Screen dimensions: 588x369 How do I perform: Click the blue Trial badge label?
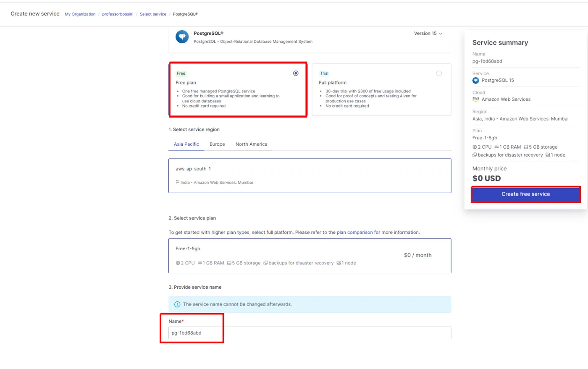click(324, 73)
